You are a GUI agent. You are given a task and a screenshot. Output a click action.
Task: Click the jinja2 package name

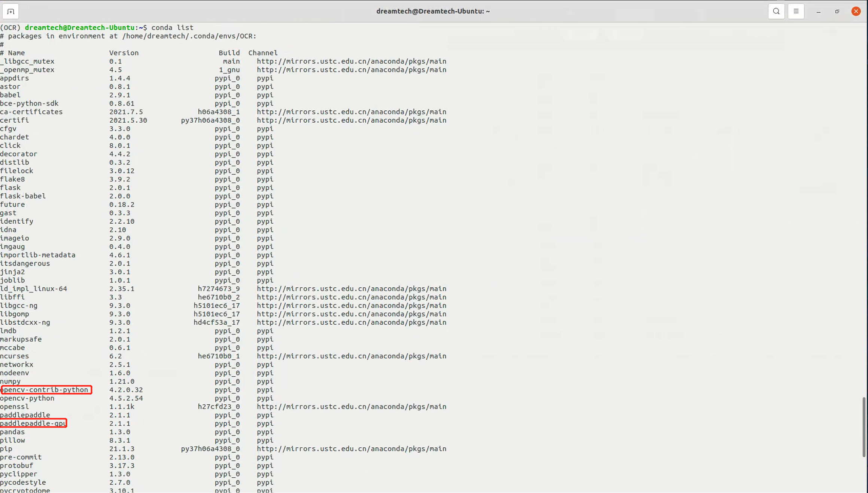point(12,272)
